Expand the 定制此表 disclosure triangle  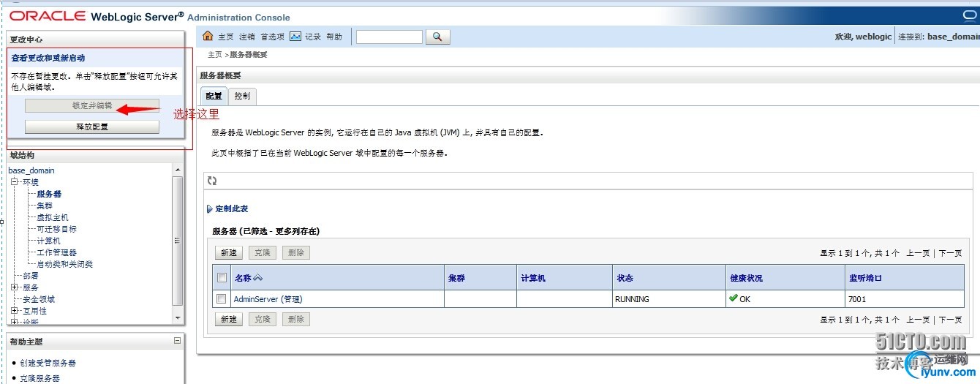coord(210,209)
